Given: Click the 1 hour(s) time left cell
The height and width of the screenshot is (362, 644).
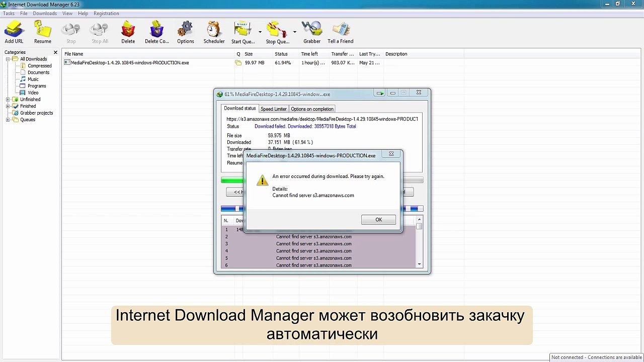Looking at the screenshot, I should [x=313, y=63].
